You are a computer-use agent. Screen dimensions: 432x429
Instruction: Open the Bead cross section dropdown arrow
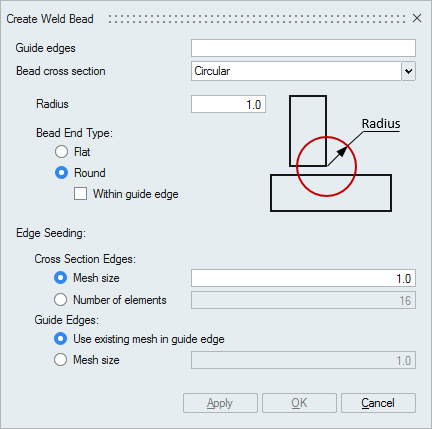[x=409, y=71]
